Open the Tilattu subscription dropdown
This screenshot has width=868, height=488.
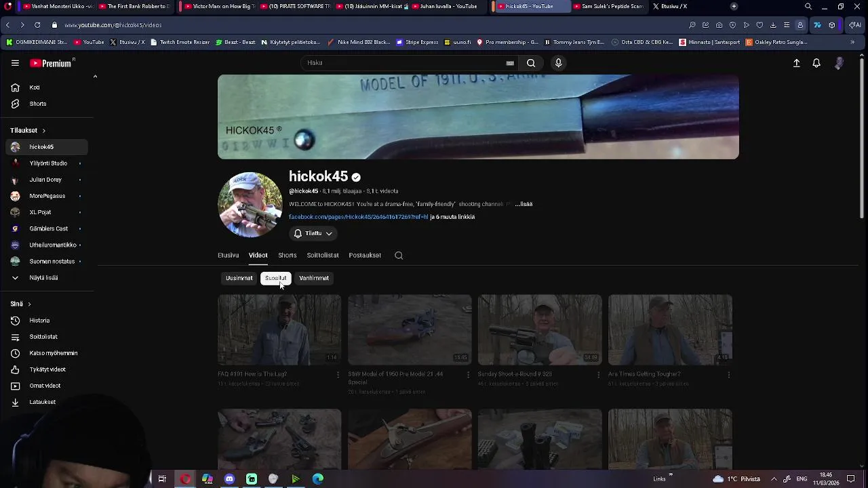(313, 233)
